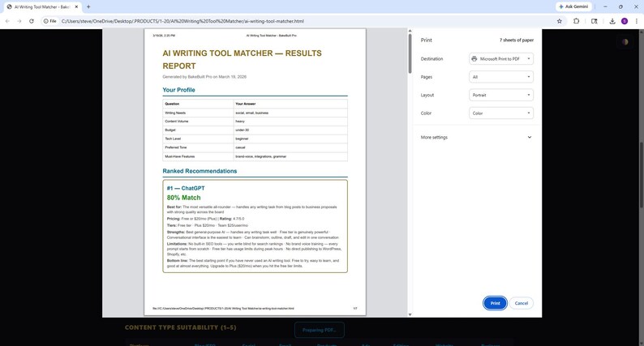This screenshot has height=346, width=644.
Task: Select the AI Writing Tool Matcher tab
Action: pos(42,7)
